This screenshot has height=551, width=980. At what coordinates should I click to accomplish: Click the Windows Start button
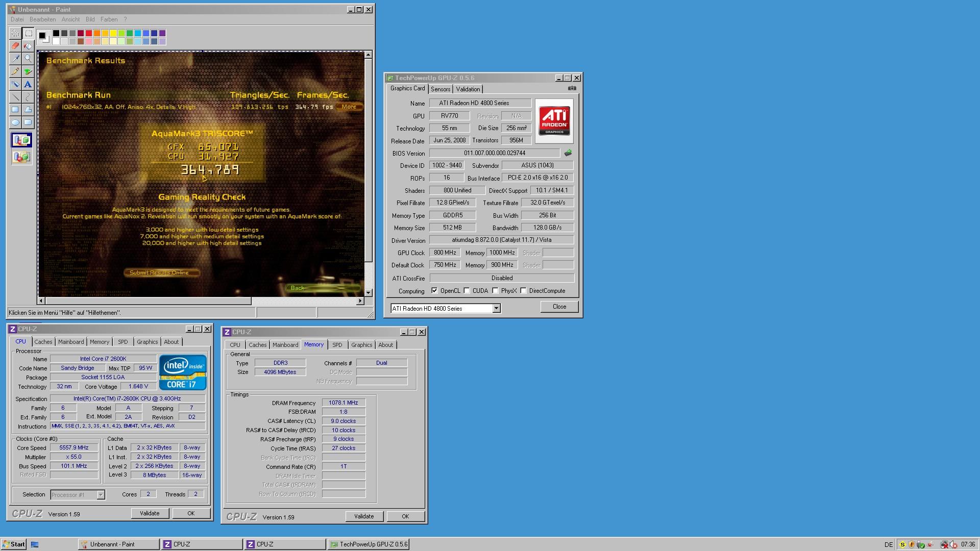(14, 544)
